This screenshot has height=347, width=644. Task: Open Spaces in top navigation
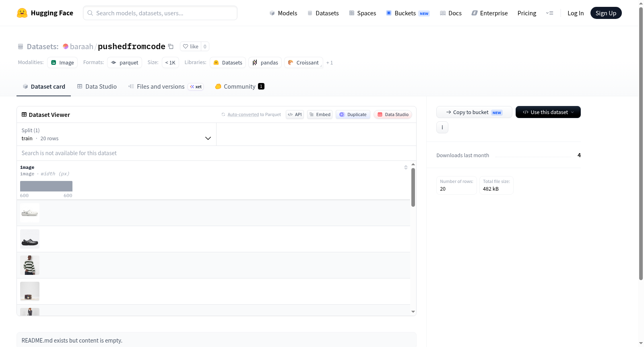point(362,13)
